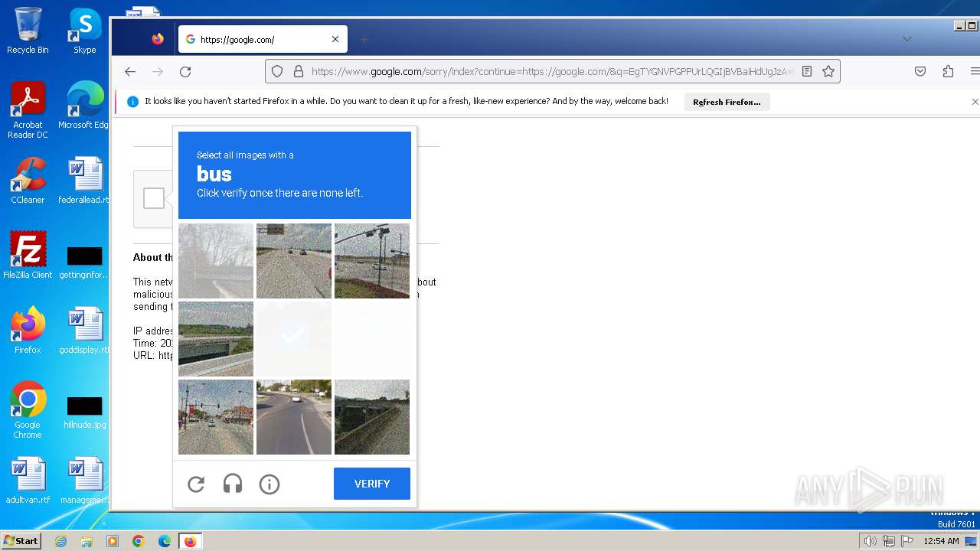Launch Chrome from the taskbar
This screenshot has width=980, height=551.
coord(139,541)
